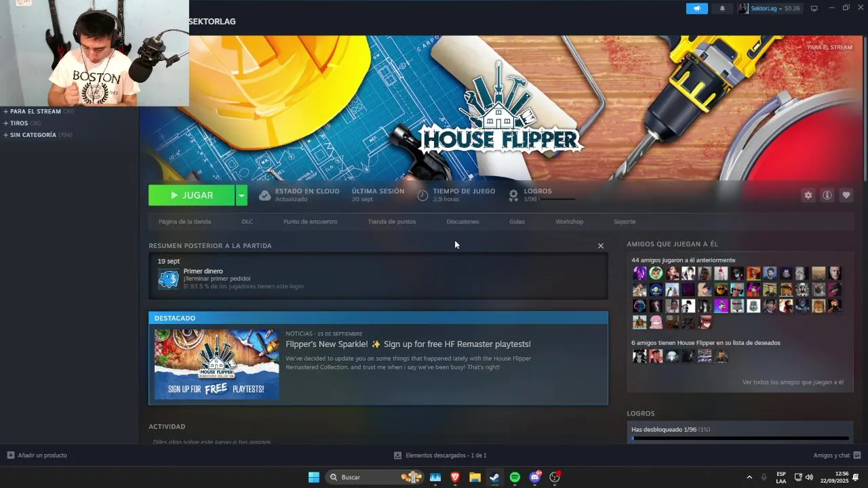Open Primer dinero achievement icon
This screenshot has height=488, width=868.
[x=168, y=279]
